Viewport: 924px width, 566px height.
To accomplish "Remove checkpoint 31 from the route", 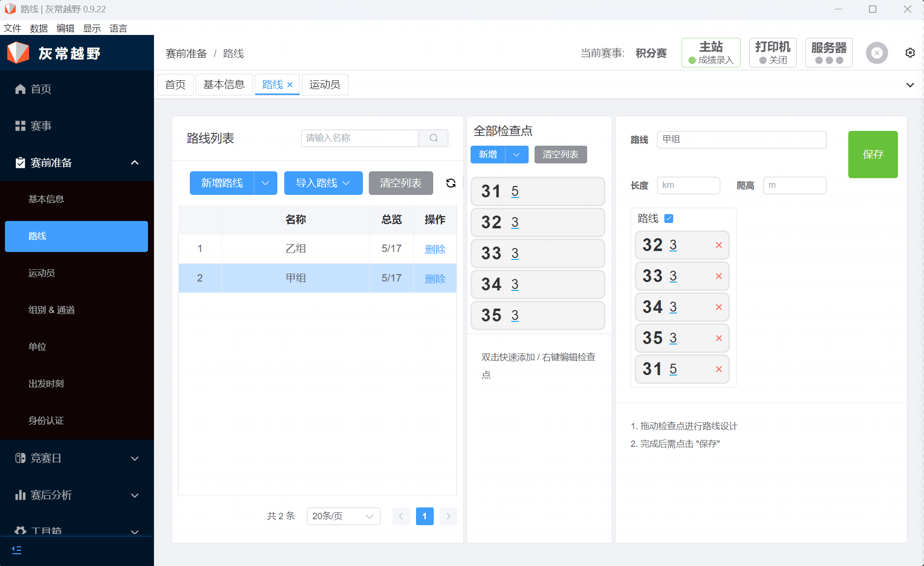I will coord(718,369).
